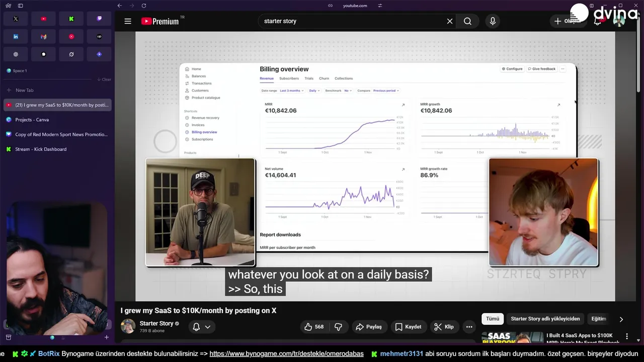The height and width of the screenshot is (362, 644).
Task: Select the Tümü filter chip
Action: coord(493,319)
